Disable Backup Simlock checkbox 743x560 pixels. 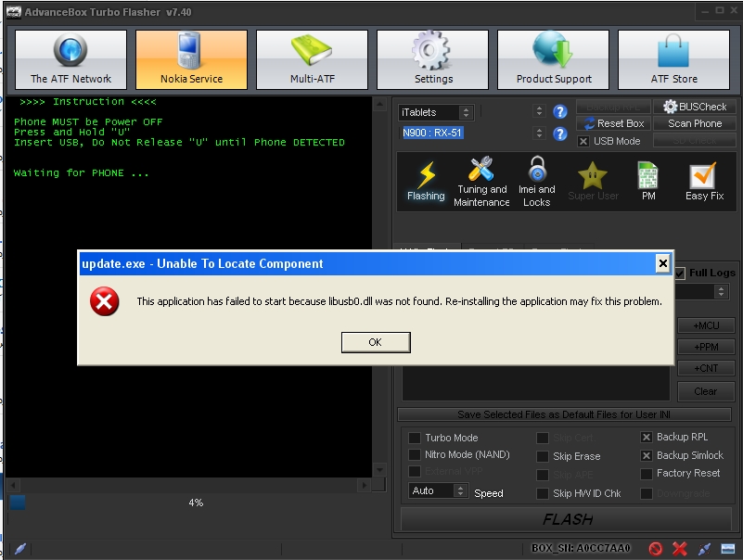click(646, 455)
